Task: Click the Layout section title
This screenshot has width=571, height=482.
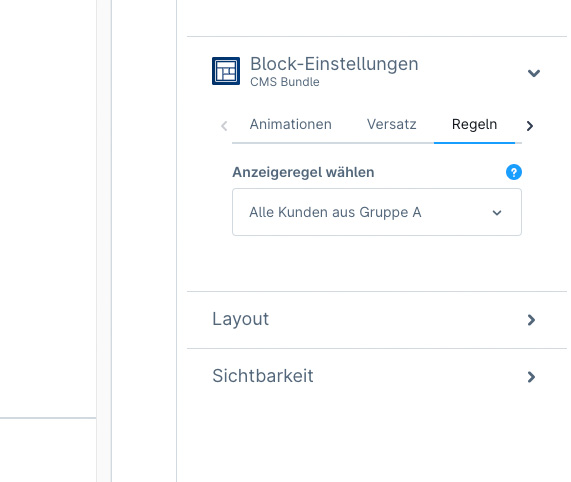Action: (x=240, y=319)
